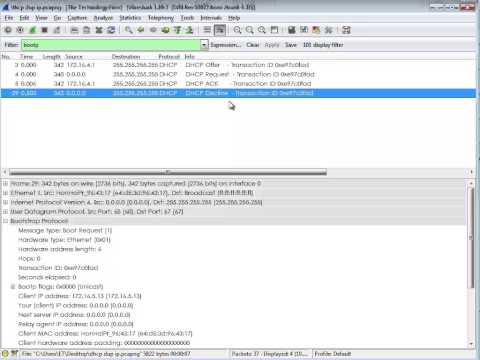
Task: Open the filter history dropdown arrow
Action: point(204,45)
